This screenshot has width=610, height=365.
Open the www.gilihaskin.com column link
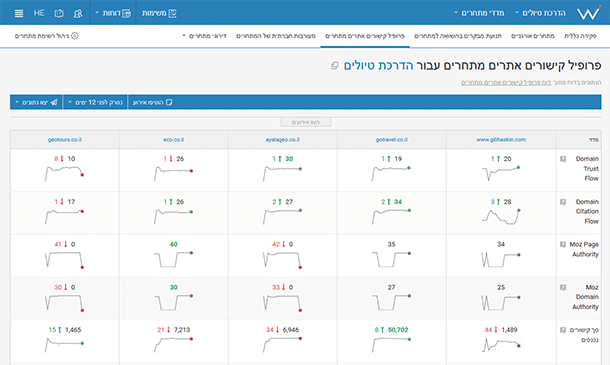501,139
